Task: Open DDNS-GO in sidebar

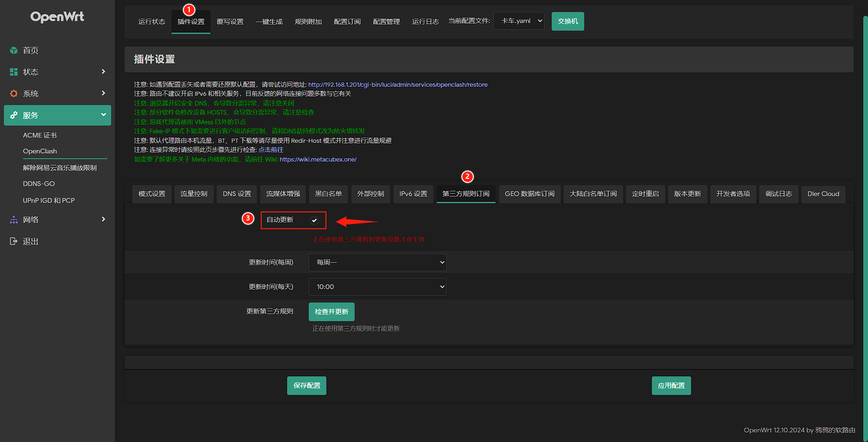Action: (39, 184)
